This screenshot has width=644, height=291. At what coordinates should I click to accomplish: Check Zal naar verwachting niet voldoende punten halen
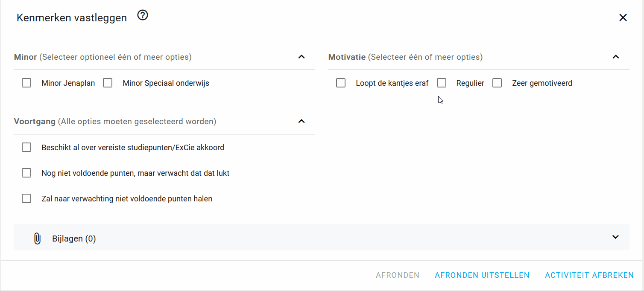(26, 198)
